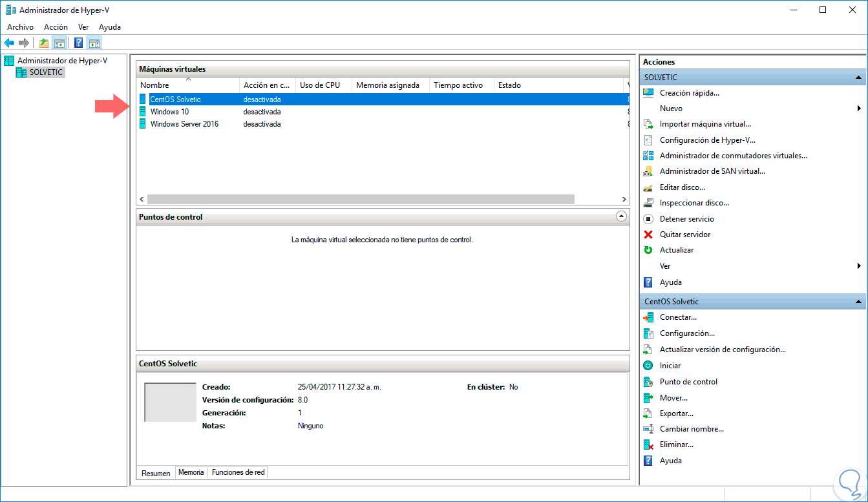Click the Conectar icon for CentOS Solvetic

pyautogui.click(x=648, y=317)
